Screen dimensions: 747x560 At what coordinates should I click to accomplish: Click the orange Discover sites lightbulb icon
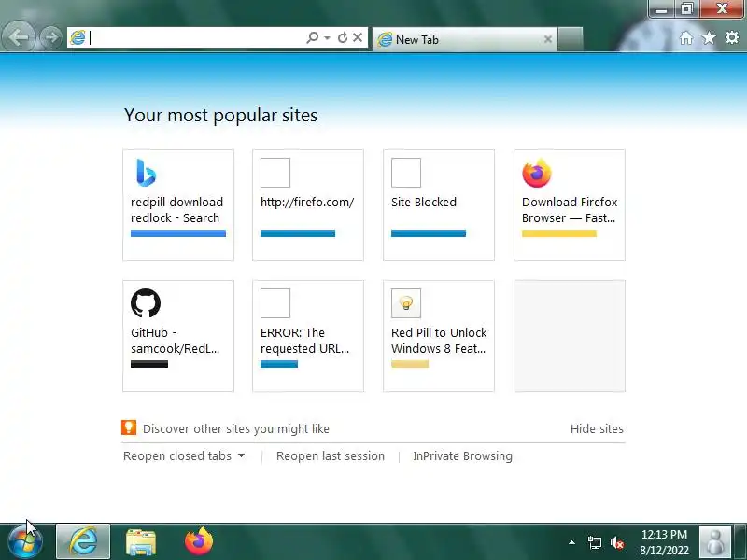[x=129, y=427]
